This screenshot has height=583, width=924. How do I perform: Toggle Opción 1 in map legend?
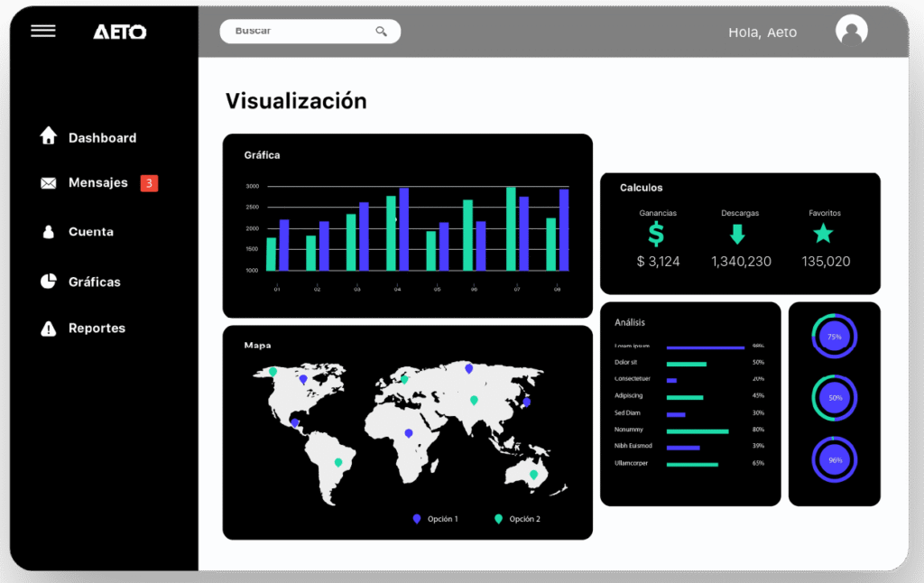coord(435,519)
